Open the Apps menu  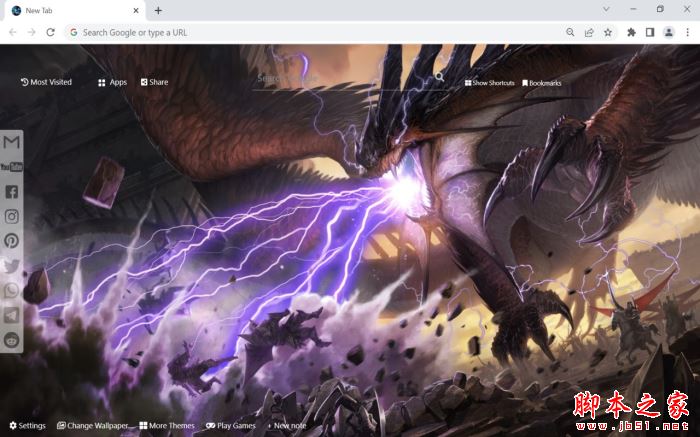pyautogui.click(x=112, y=82)
